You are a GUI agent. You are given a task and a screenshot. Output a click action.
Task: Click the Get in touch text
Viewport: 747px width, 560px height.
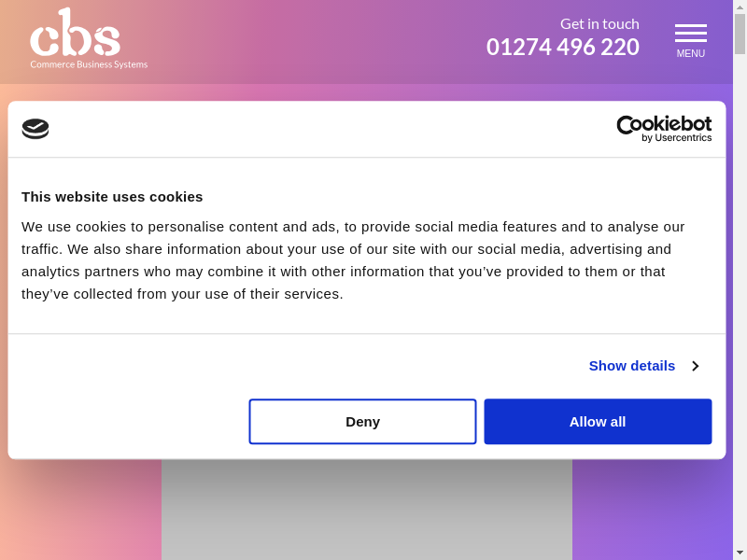point(599,23)
